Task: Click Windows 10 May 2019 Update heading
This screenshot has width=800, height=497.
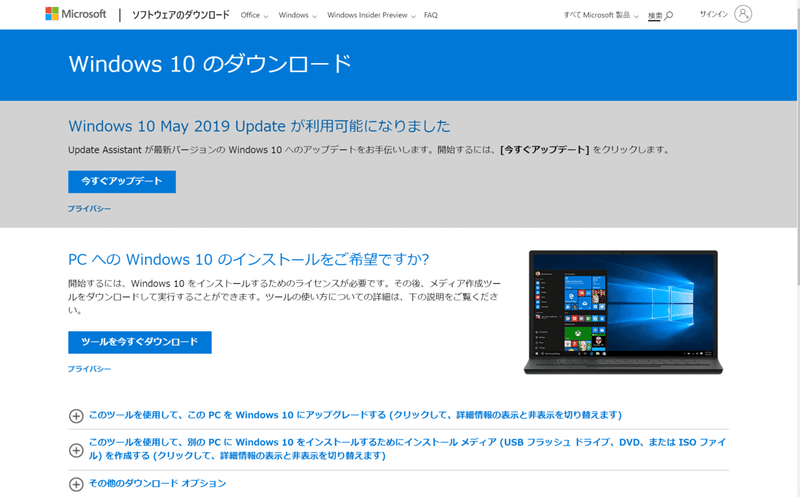Action: coord(259,126)
